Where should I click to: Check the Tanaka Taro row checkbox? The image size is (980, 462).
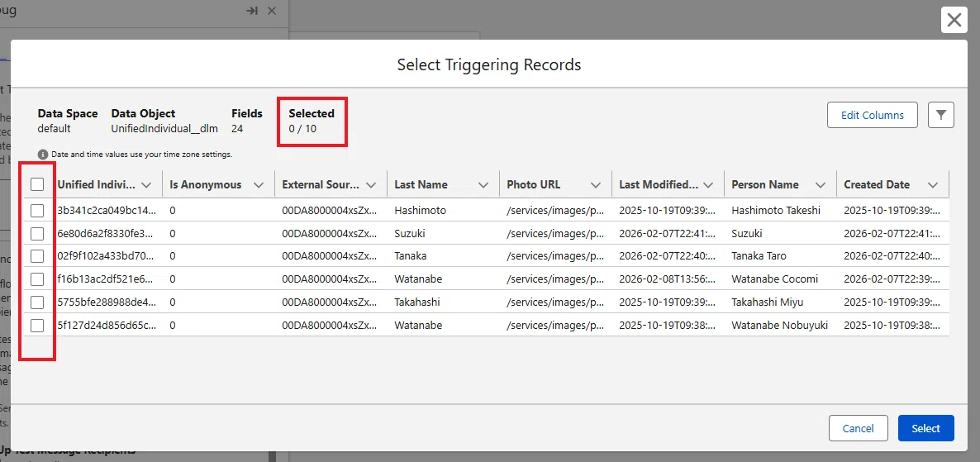[37, 255]
